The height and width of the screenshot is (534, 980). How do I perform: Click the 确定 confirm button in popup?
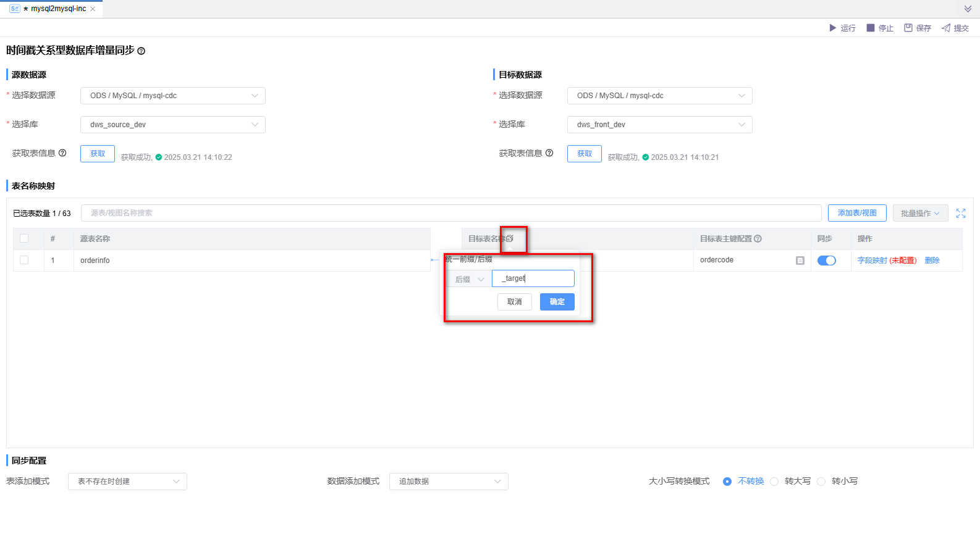[x=557, y=302]
